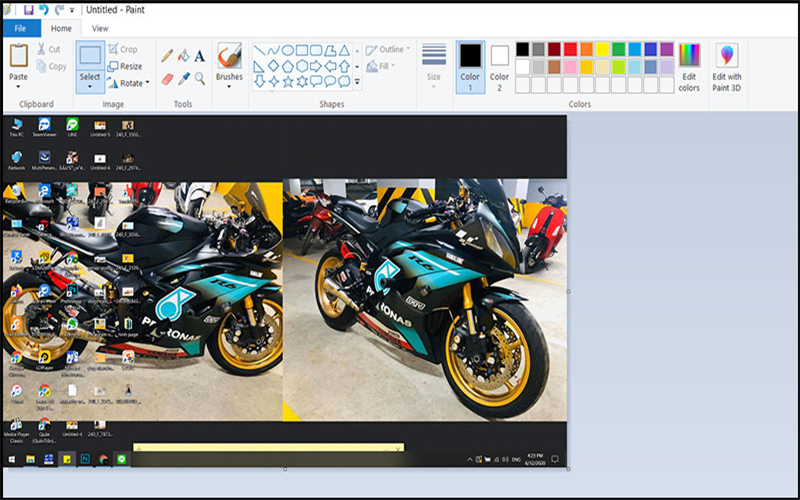The height and width of the screenshot is (500, 800).
Task: Expand the Shapes gallery More arrow
Action: click(x=357, y=82)
